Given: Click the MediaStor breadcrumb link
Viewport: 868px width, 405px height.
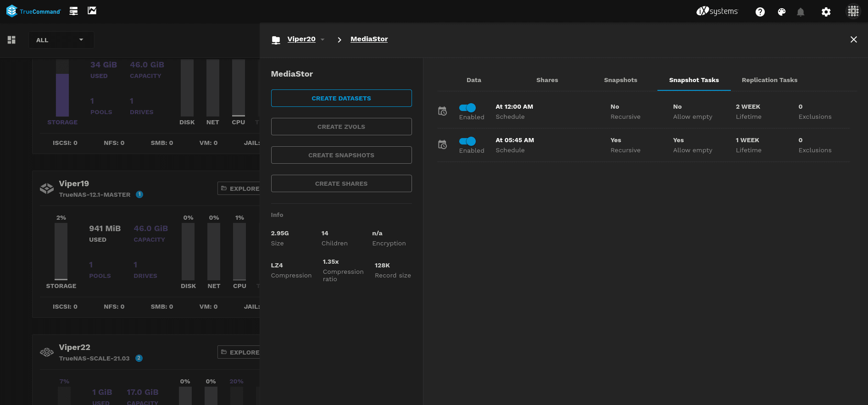Looking at the screenshot, I should (369, 39).
